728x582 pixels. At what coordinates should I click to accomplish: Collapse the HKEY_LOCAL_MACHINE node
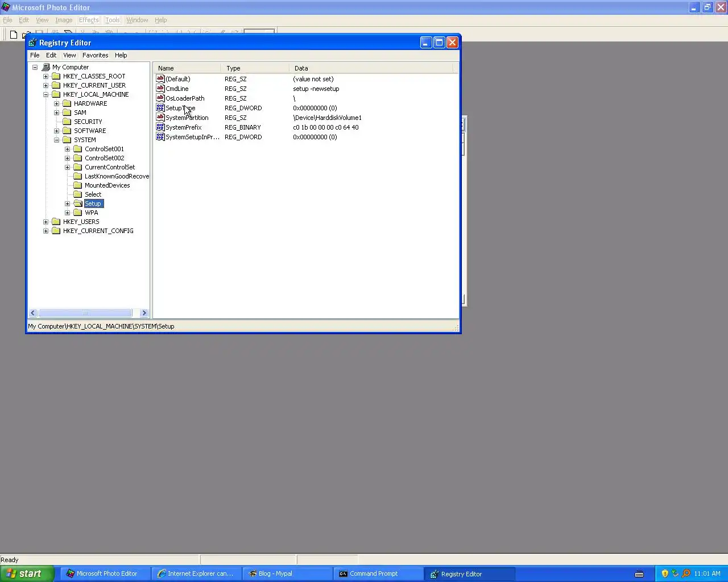coord(46,94)
